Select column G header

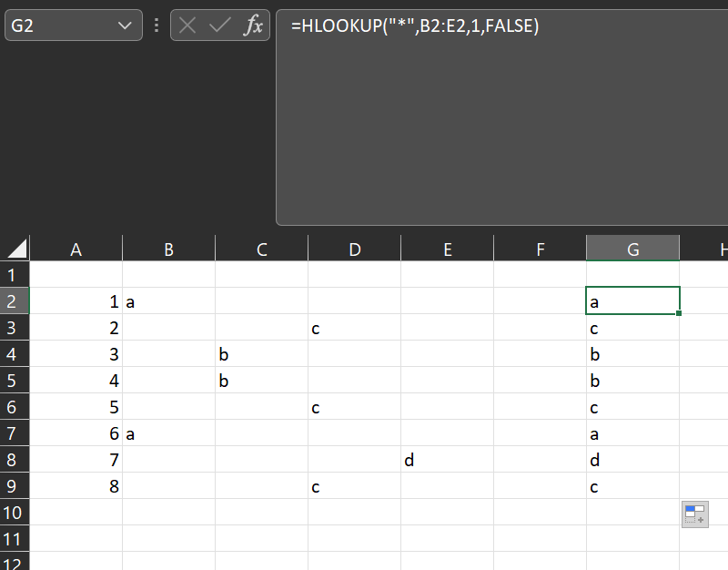click(633, 249)
